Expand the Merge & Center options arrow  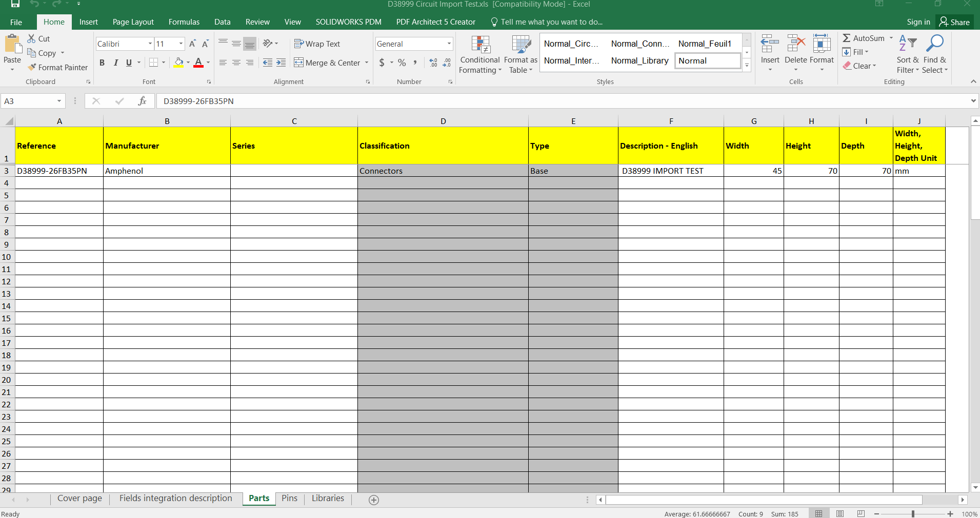point(367,63)
